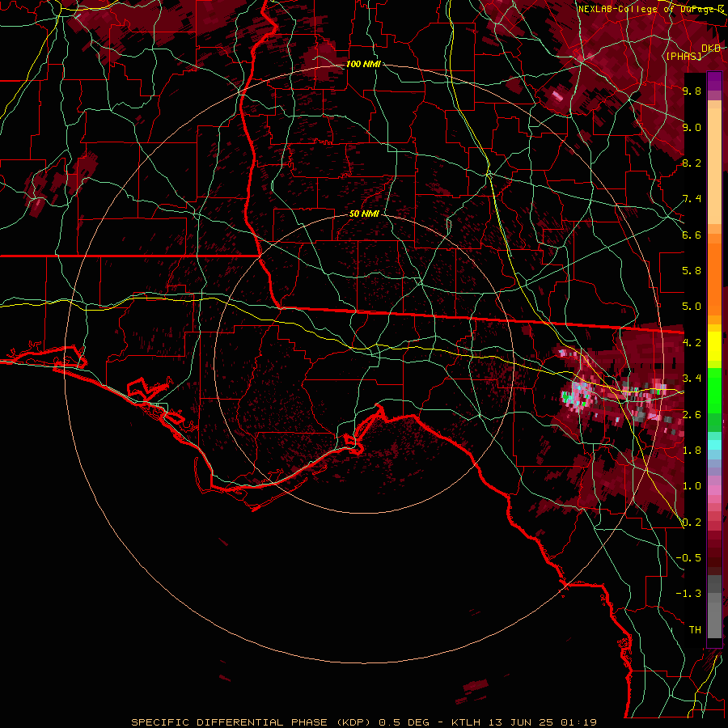Click the DKD product code label
The image size is (728, 728).
(711, 49)
